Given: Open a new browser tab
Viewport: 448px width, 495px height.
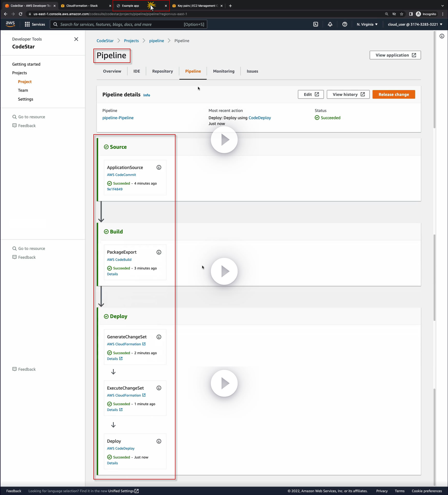Looking at the screenshot, I should click(x=230, y=6).
